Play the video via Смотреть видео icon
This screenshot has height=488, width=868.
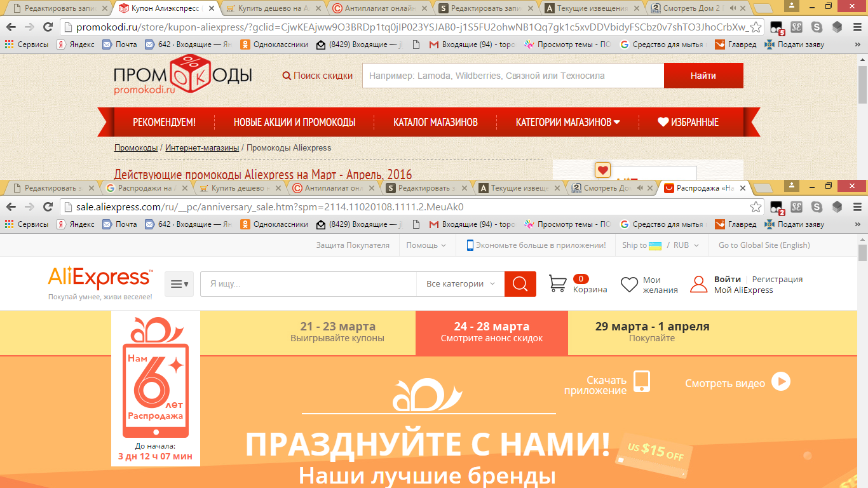click(781, 381)
